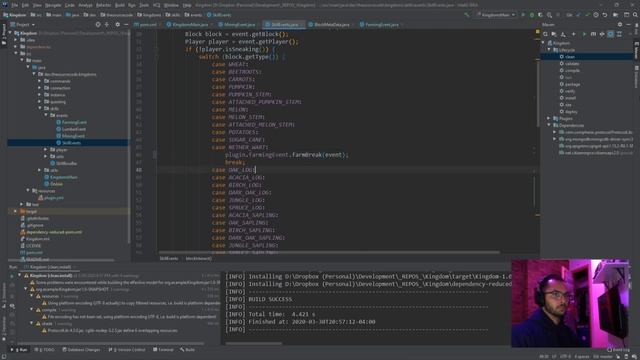Debug the KingdomMain configuration
Screen dimensions: 640x360
tap(531, 15)
